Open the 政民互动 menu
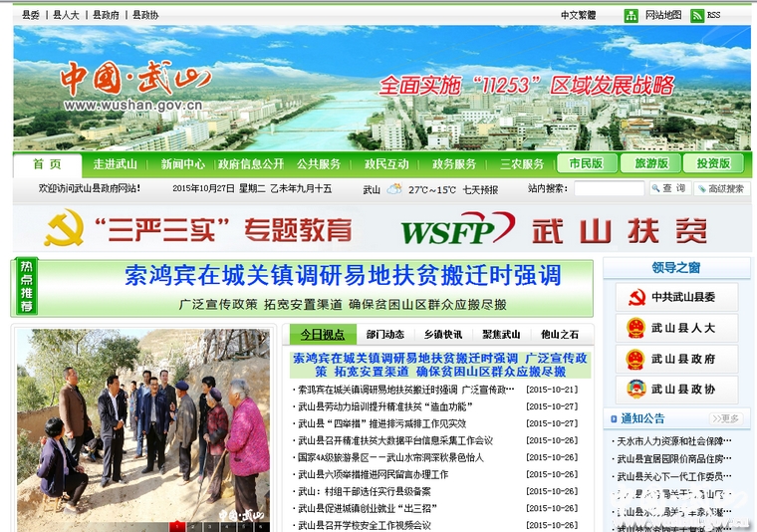The width and height of the screenshot is (757, 532). [x=386, y=164]
